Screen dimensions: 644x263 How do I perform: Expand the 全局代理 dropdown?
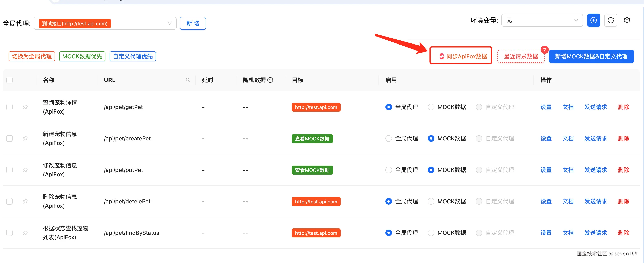(169, 23)
